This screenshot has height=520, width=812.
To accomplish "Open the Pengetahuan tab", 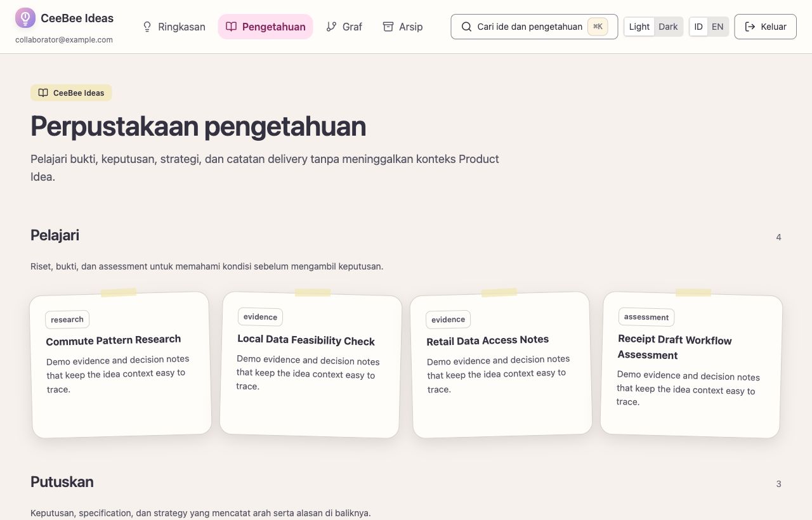I will (x=265, y=27).
